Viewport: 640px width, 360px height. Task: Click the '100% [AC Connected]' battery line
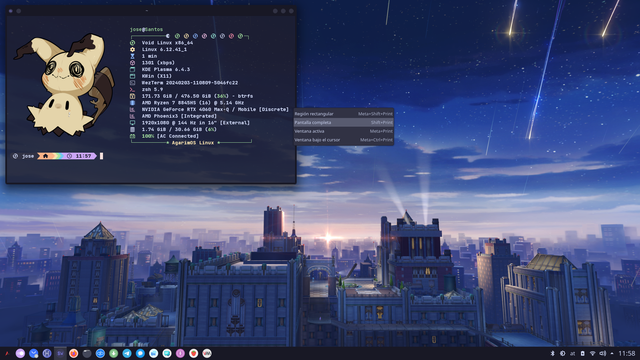pos(170,136)
